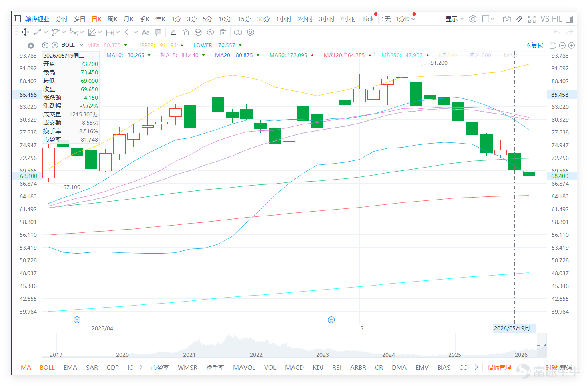Click 不复权 adjustment setting

pos(534,45)
